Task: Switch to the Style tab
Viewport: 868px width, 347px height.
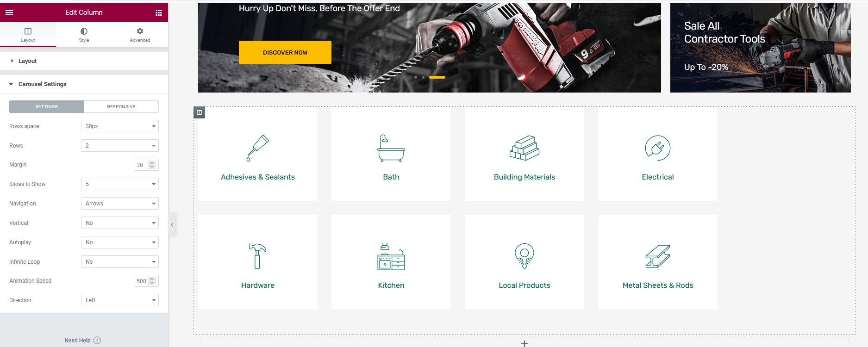Action: click(x=84, y=35)
